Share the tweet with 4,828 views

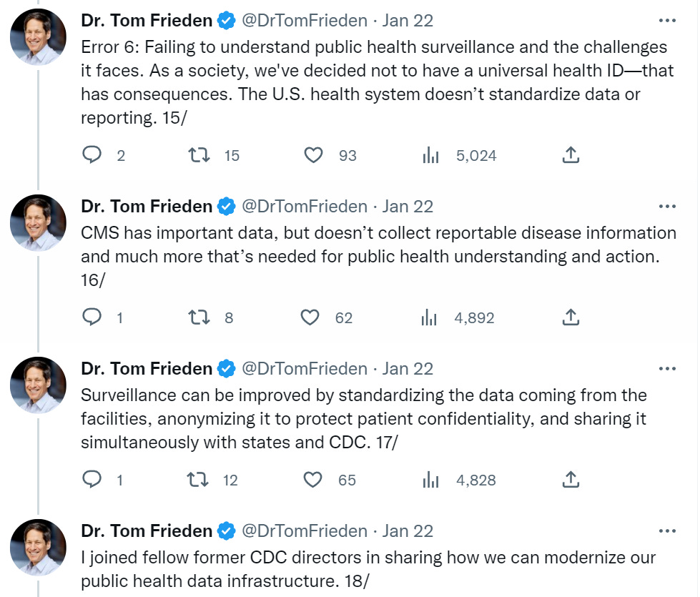(x=571, y=479)
